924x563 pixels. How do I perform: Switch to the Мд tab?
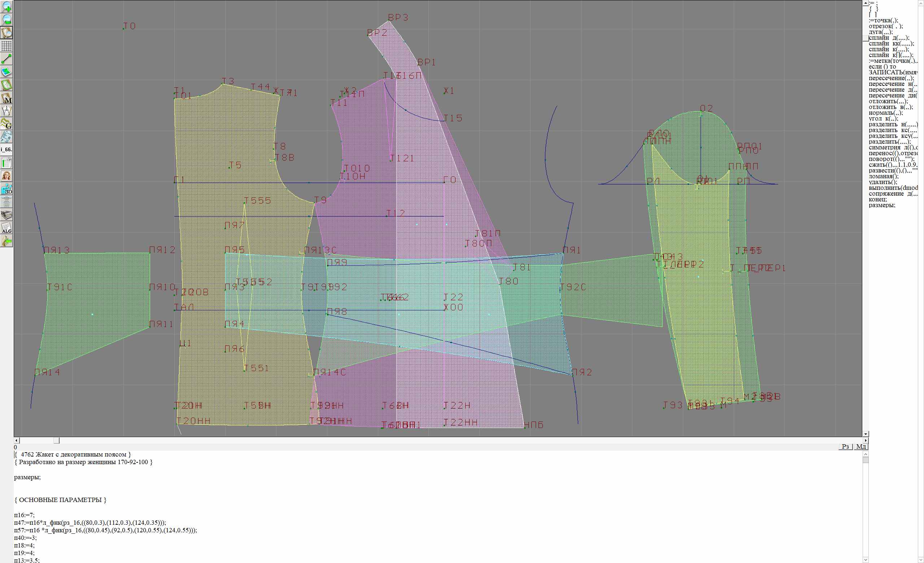coord(861,446)
